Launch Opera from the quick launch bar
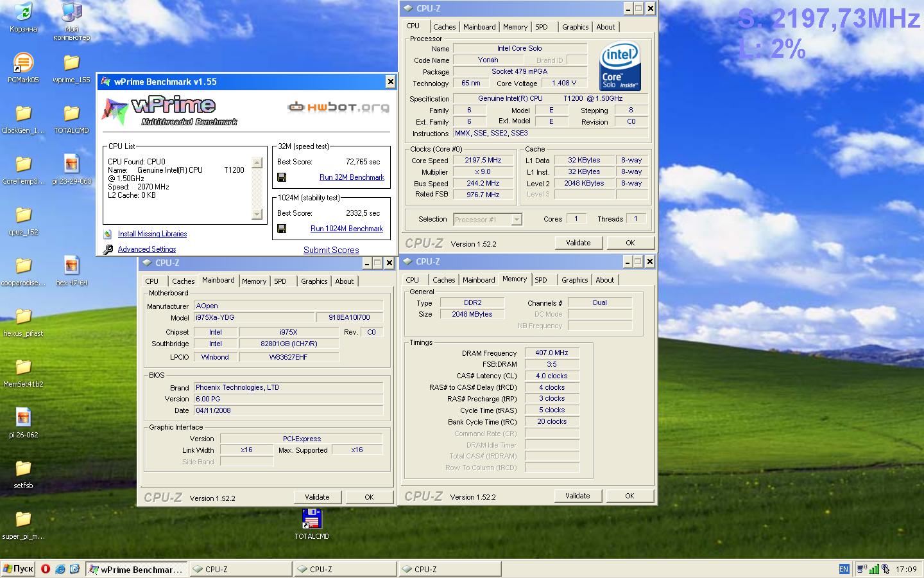This screenshot has height=578, width=924. (46, 569)
